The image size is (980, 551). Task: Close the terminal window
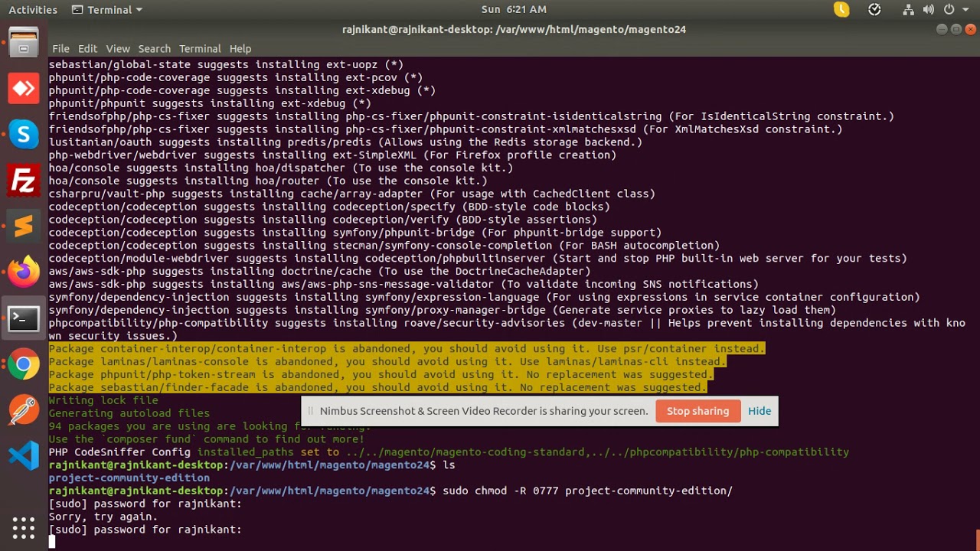971,30
